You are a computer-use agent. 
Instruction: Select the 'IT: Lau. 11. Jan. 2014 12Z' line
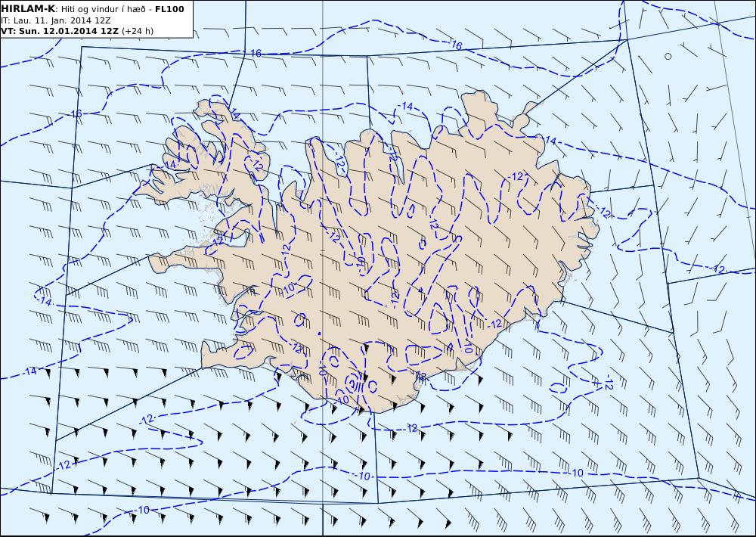(56, 20)
